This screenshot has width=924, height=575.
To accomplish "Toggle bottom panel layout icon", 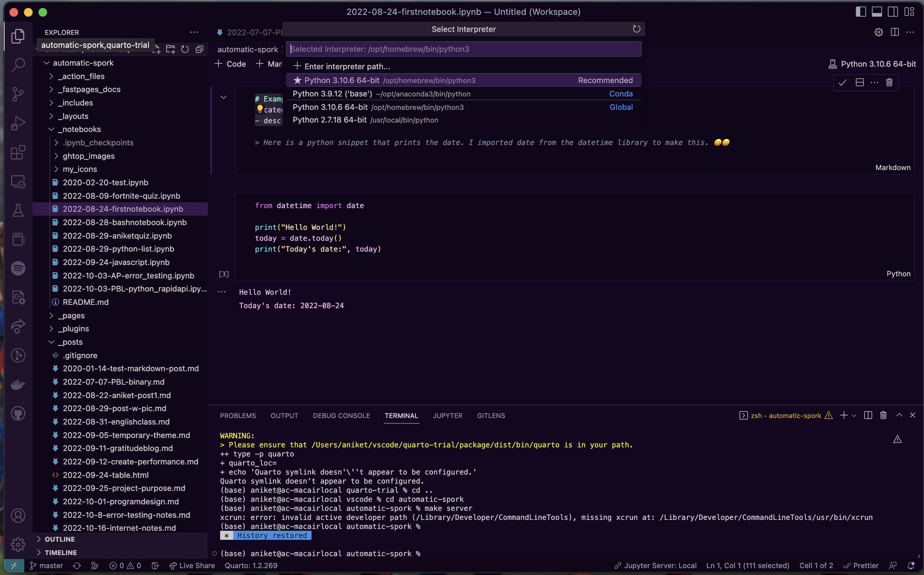I will point(877,12).
